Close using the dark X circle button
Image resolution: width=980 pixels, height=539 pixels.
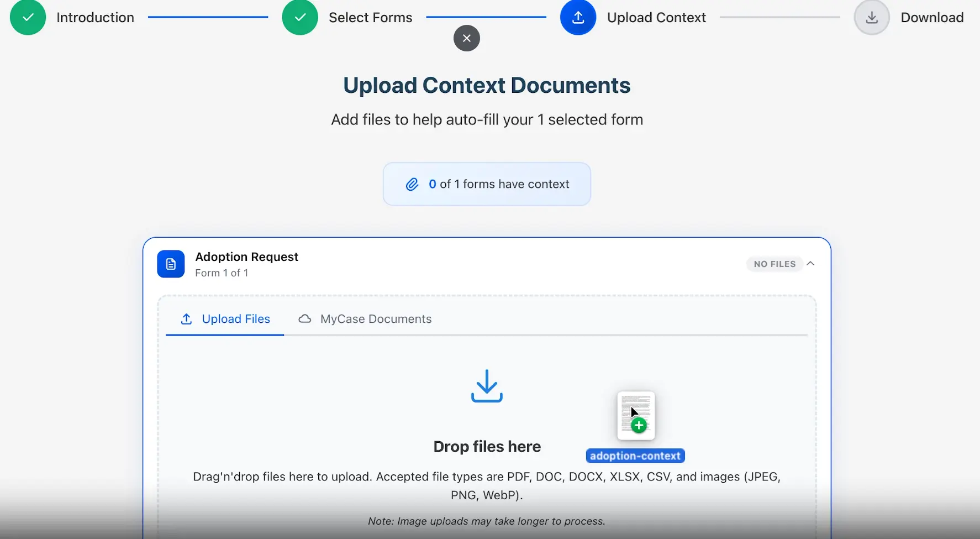click(467, 38)
